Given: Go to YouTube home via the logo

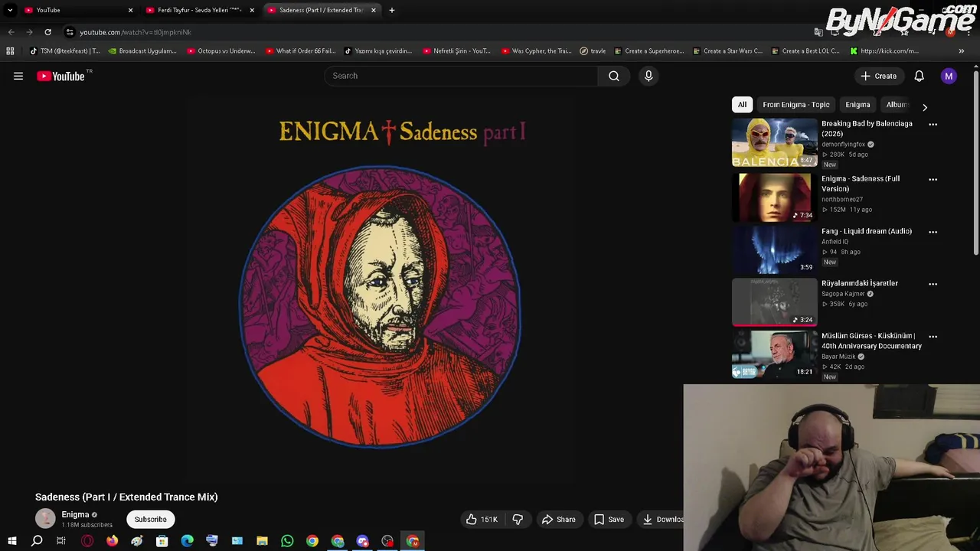Looking at the screenshot, I should [x=61, y=76].
